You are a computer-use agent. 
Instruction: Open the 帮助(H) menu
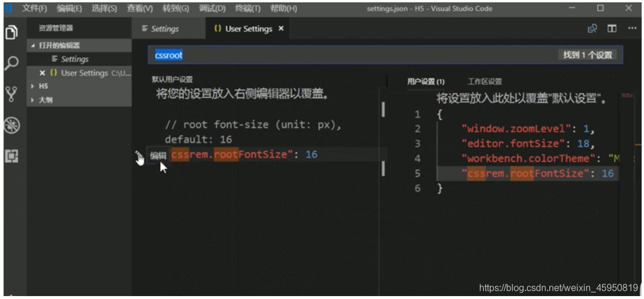pyautogui.click(x=283, y=8)
